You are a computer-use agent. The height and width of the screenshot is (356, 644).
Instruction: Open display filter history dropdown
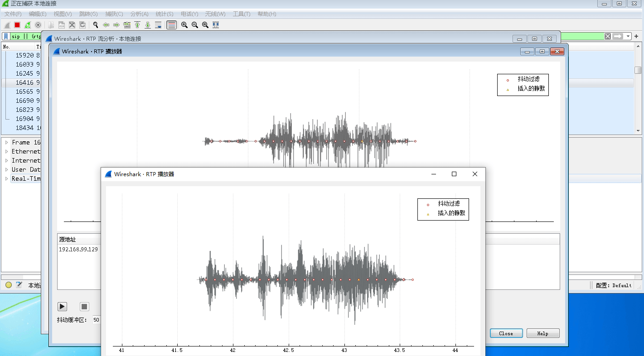(x=629, y=36)
